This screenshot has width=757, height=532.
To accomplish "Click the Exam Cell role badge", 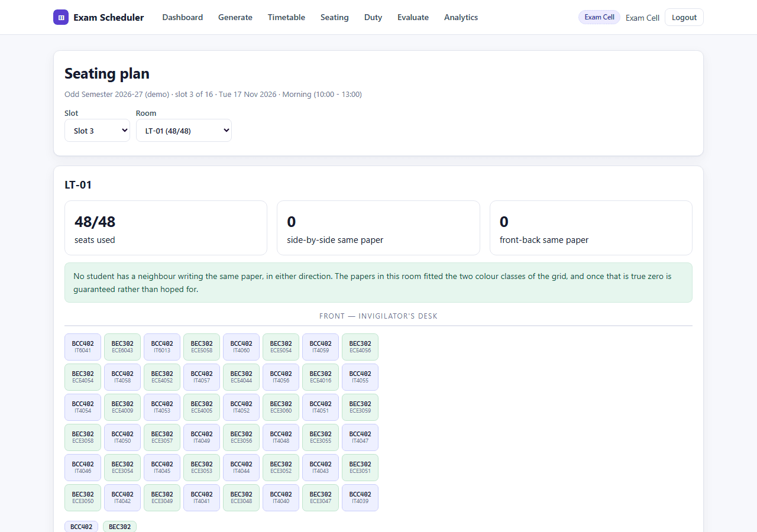I will coord(599,17).
